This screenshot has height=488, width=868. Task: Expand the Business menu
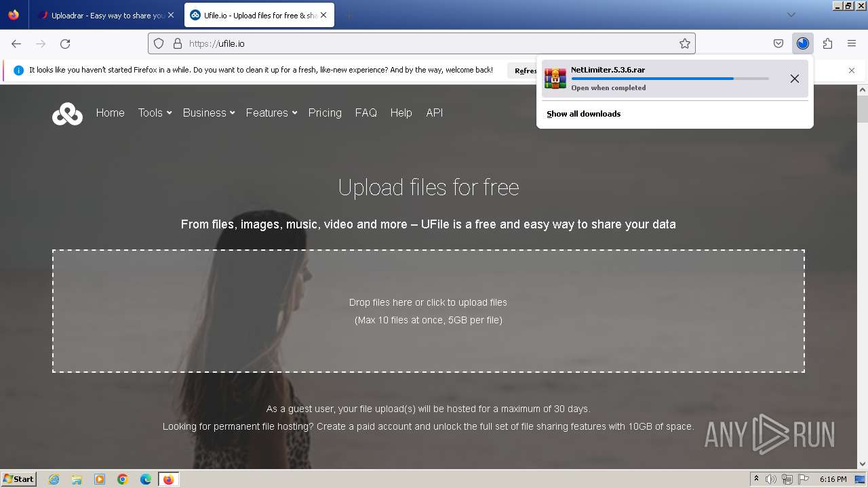[209, 113]
